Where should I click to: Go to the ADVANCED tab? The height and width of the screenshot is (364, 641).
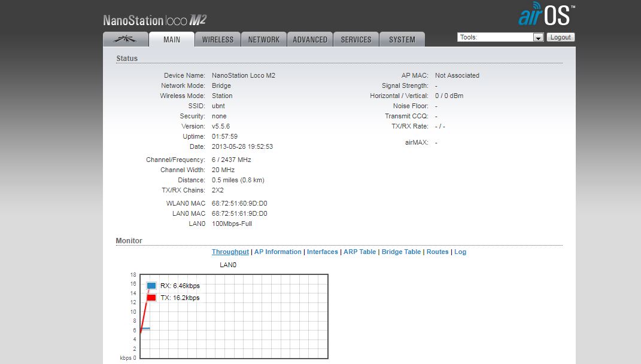pyautogui.click(x=310, y=39)
